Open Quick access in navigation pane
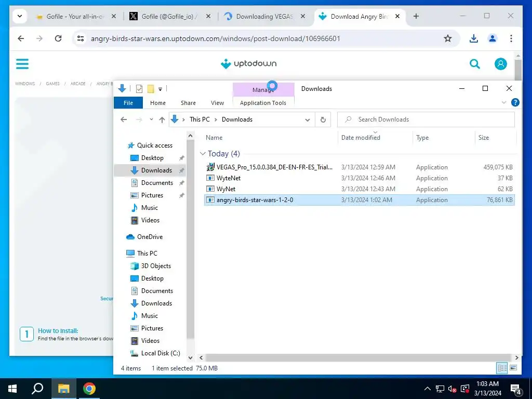The width and height of the screenshot is (532, 399). 155,145
